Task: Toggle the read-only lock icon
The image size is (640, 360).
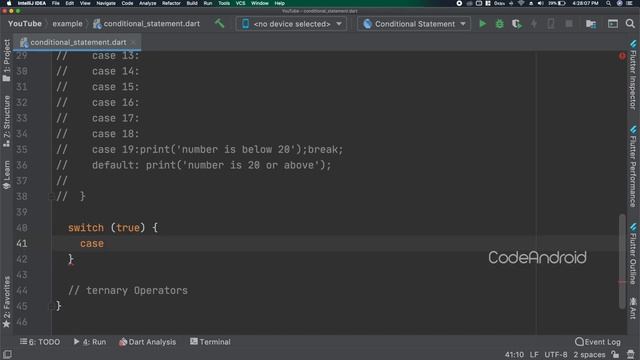Action: pyautogui.click(x=615, y=355)
